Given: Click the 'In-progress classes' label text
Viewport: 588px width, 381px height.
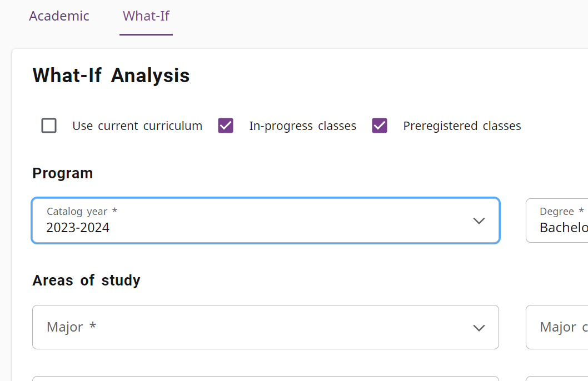Looking at the screenshot, I should 302,126.
